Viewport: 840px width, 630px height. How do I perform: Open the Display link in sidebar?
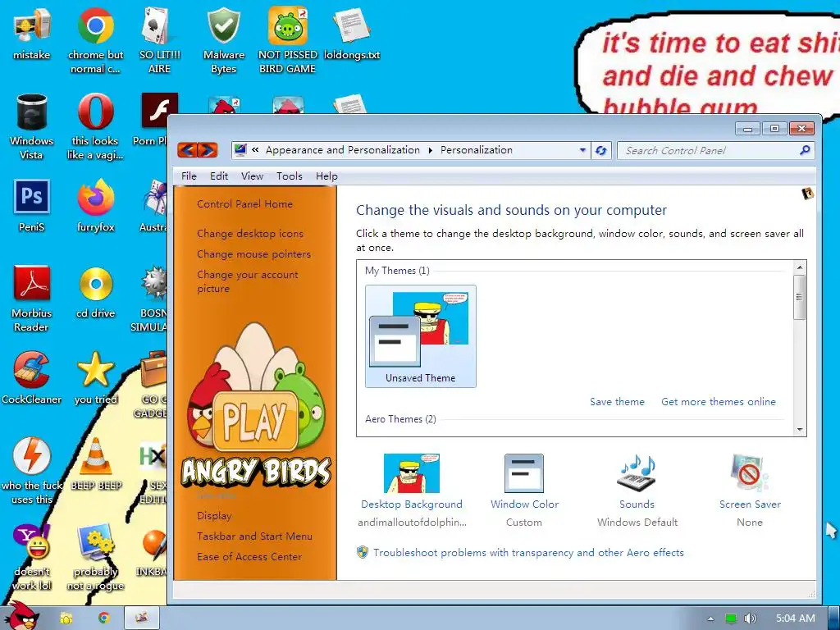214,516
